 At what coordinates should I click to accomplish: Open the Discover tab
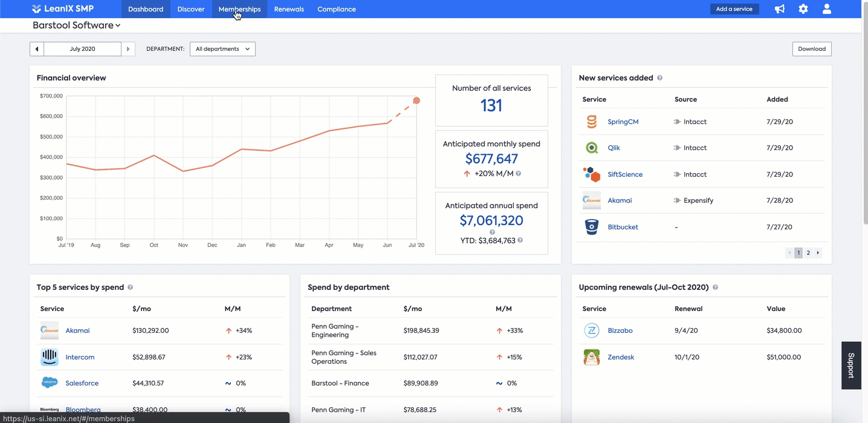[x=191, y=9]
